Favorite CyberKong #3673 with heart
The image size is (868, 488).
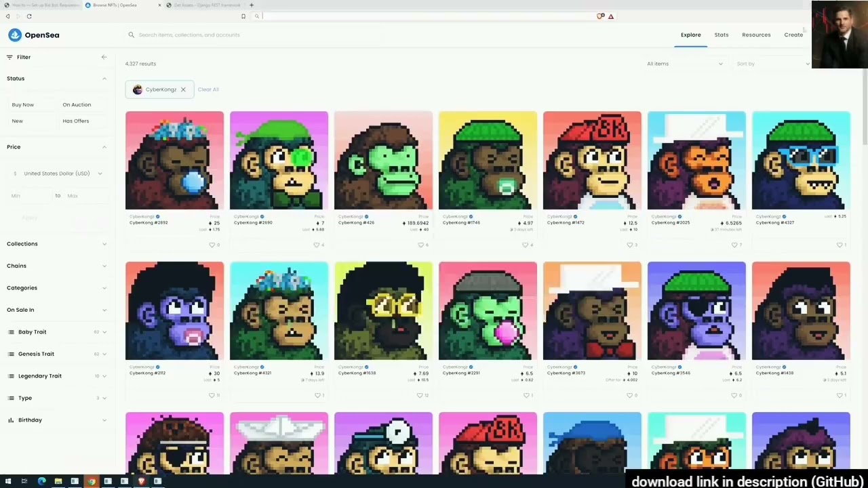pos(629,395)
